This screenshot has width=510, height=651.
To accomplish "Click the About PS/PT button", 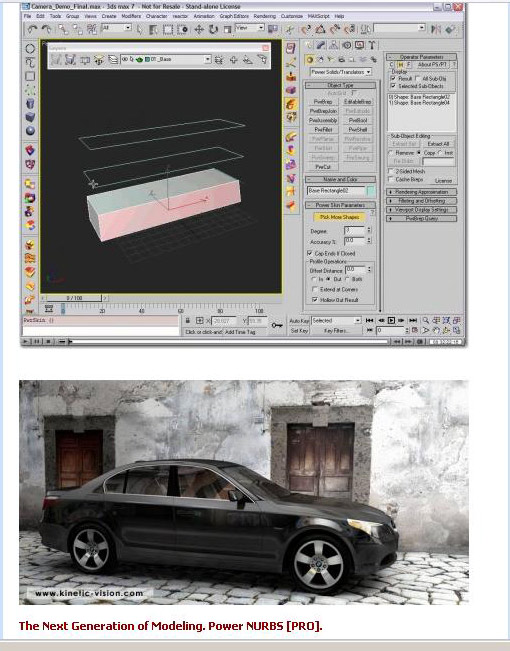I will coord(432,64).
